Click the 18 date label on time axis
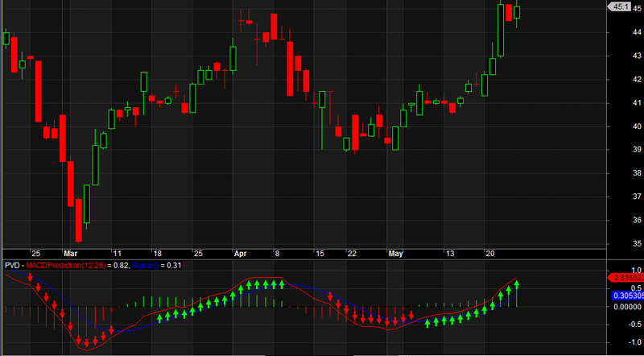Viewport: 644px width, 356px height. 156,254
